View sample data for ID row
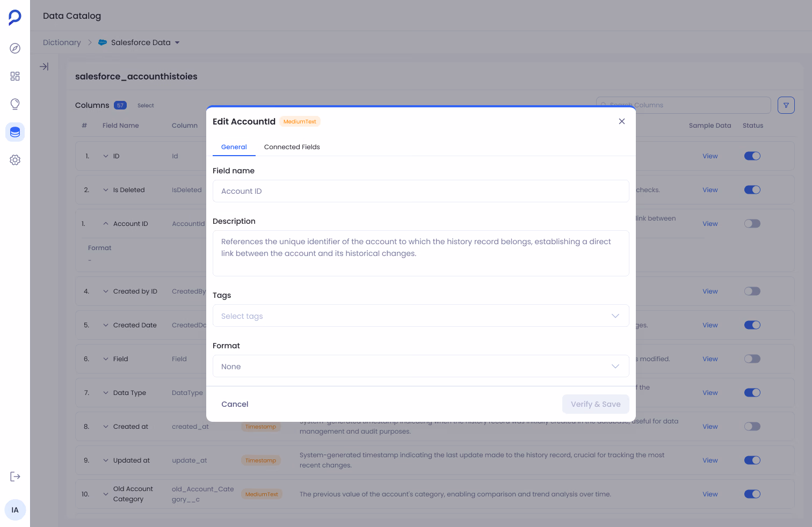Image resolution: width=812 pixels, height=527 pixels. point(710,156)
